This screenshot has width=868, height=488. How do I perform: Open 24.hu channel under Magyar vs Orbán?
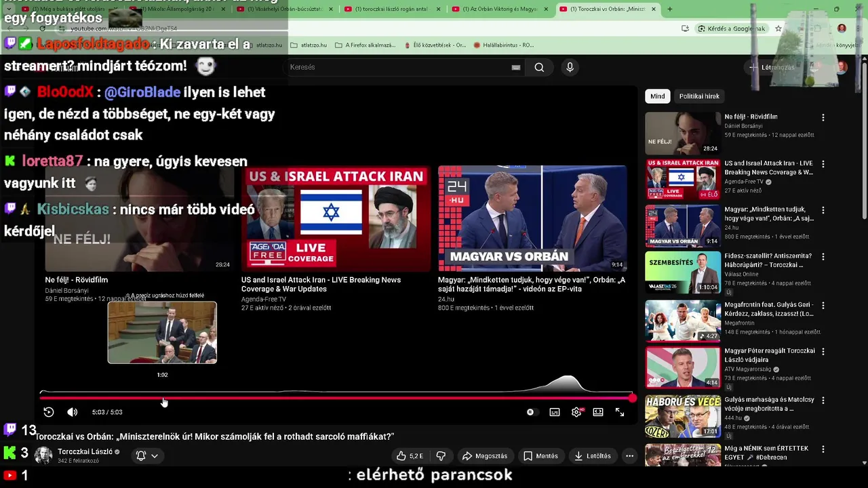446,299
